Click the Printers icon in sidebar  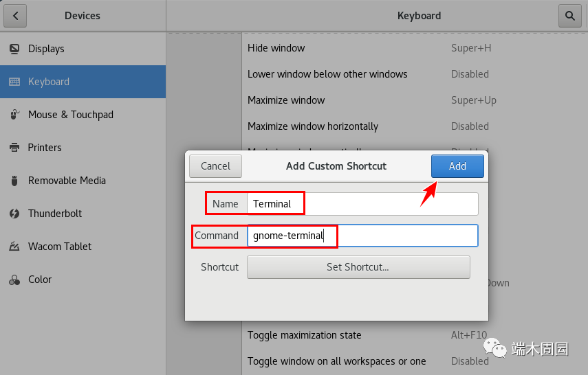(x=14, y=148)
